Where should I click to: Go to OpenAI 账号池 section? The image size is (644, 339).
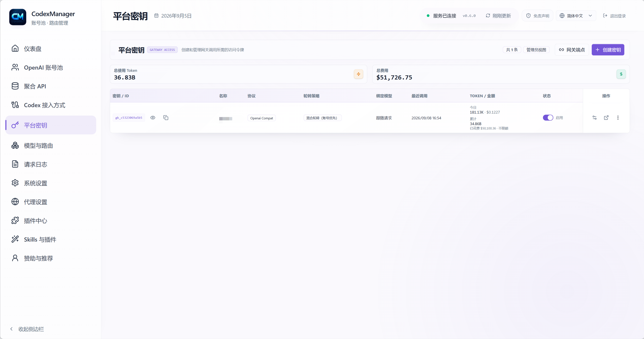[x=51, y=67]
